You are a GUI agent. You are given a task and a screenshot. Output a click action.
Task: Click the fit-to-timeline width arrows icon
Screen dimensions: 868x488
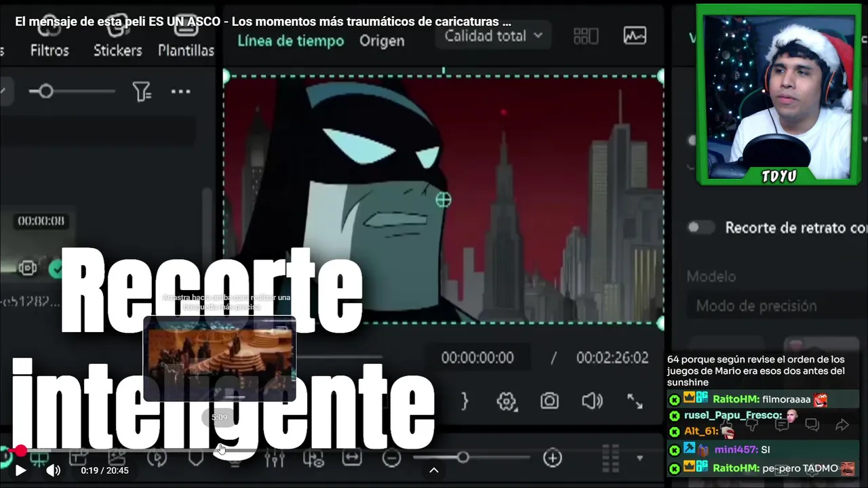(352, 458)
